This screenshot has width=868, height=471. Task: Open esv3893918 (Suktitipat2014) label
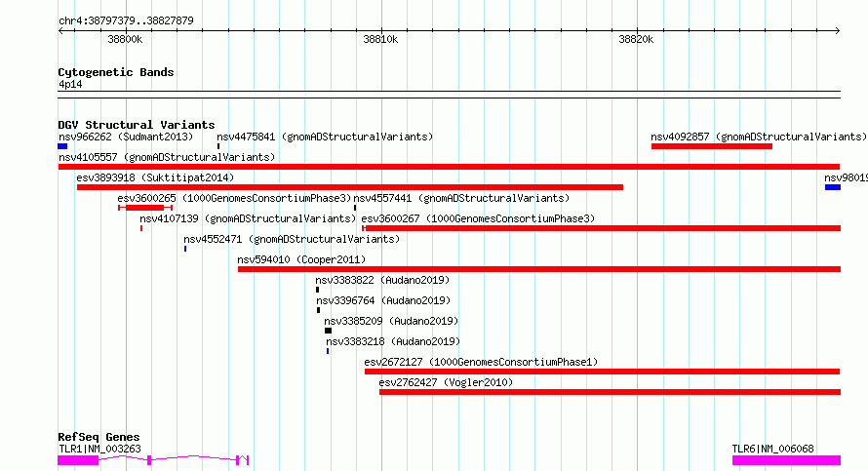click(155, 177)
